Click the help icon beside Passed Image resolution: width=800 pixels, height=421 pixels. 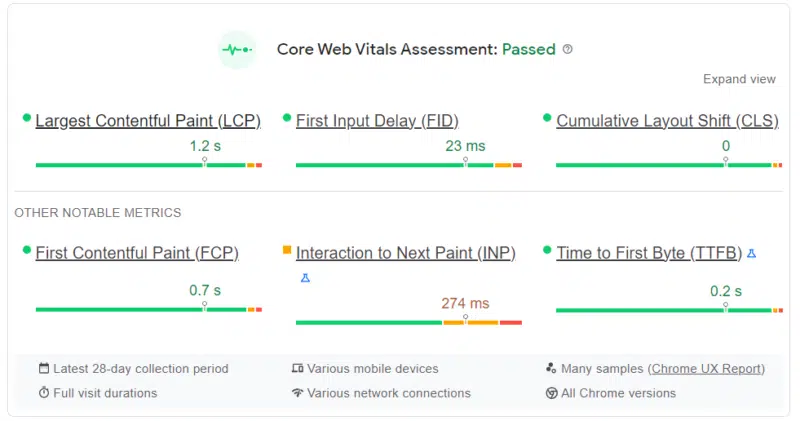568,49
